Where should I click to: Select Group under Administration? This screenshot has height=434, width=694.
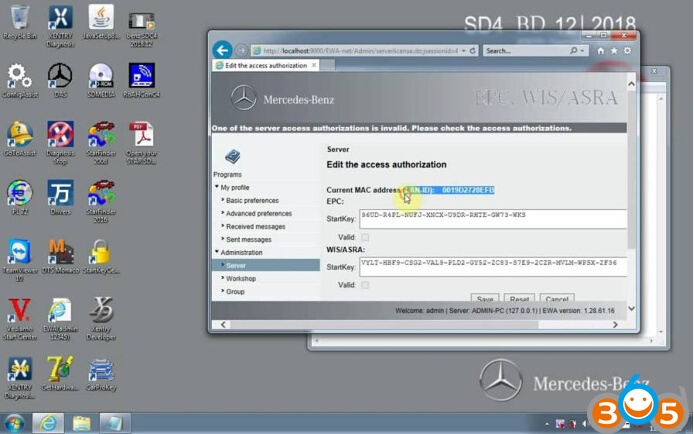coord(235,292)
